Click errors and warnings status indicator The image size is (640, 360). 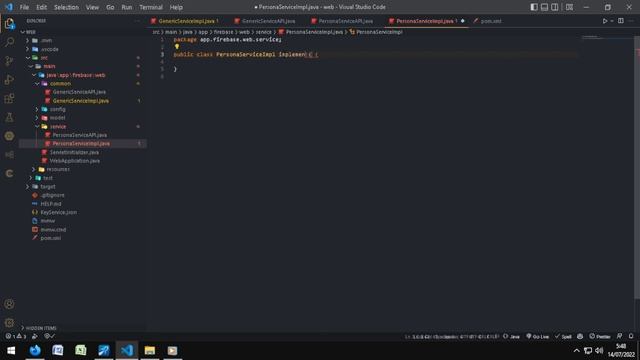point(16,336)
